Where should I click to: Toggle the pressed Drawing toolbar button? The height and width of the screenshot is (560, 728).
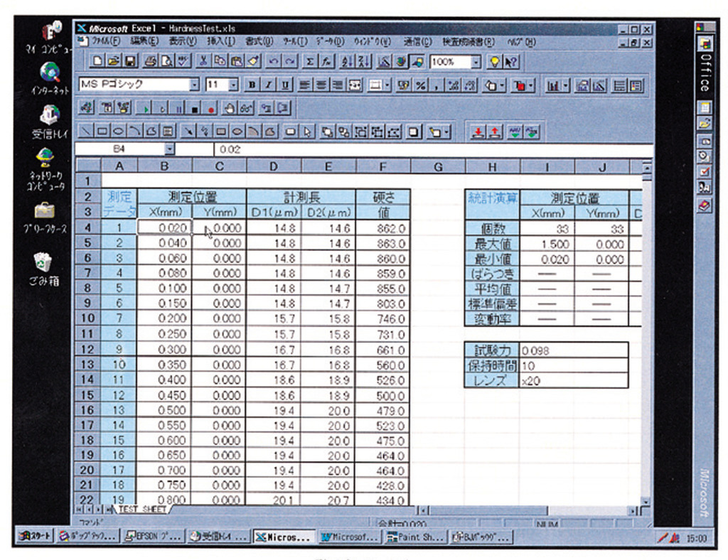click(x=417, y=61)
